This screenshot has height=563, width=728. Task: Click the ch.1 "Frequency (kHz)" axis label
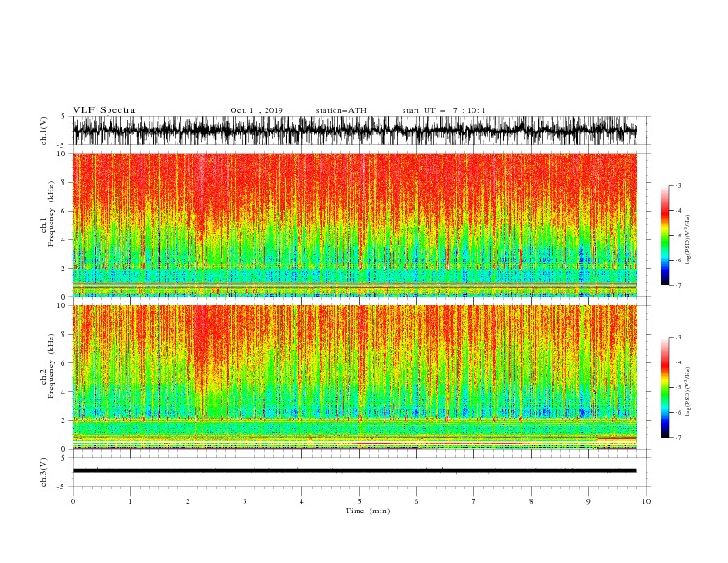tap(51, 214)
